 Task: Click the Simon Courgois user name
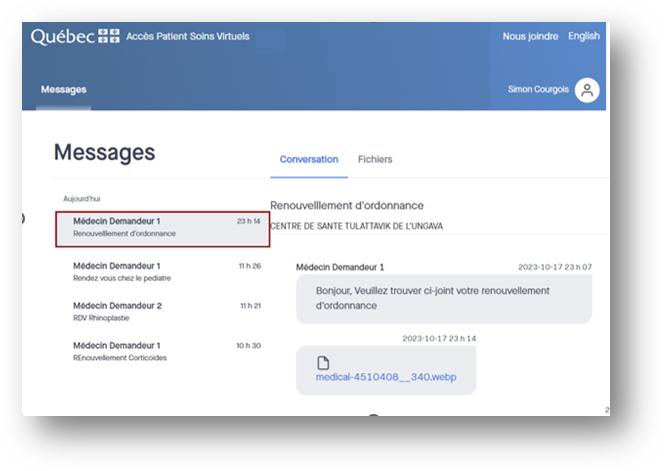(538, 89)
